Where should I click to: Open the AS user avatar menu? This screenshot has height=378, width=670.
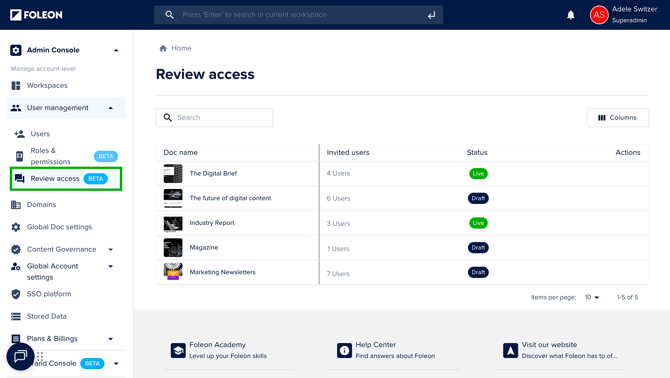pos(599,15)
